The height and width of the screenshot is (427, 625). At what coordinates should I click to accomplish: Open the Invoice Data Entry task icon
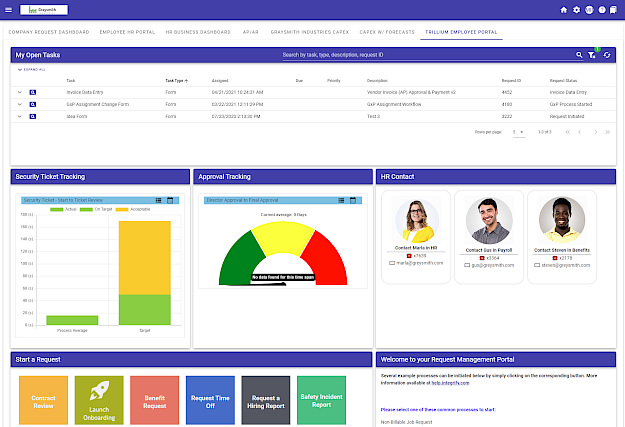pos(32,91)
